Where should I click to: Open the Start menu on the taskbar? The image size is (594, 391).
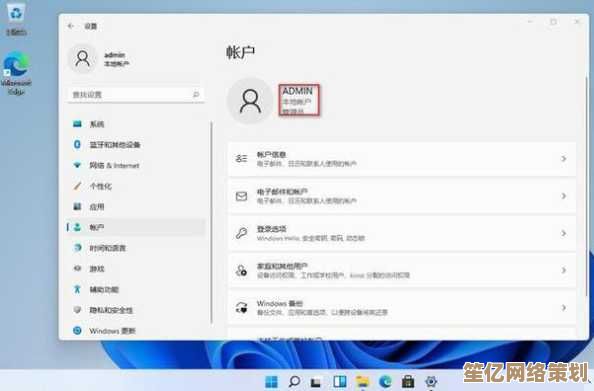coord(271,382)
